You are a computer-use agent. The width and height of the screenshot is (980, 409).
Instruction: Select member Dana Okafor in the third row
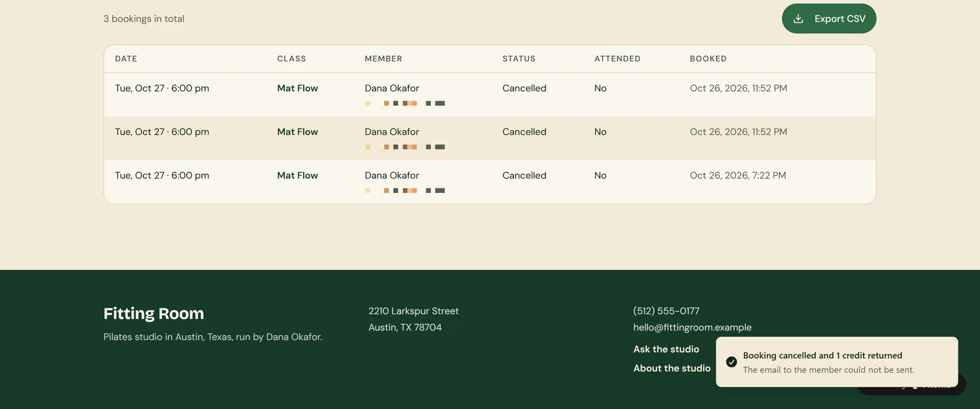pos(392,175)
